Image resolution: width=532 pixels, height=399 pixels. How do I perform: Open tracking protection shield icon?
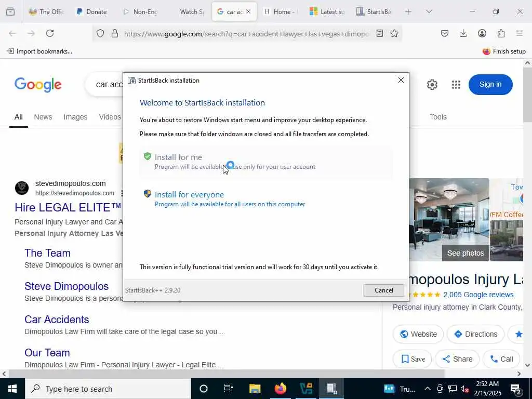click(x=100, y=33)
